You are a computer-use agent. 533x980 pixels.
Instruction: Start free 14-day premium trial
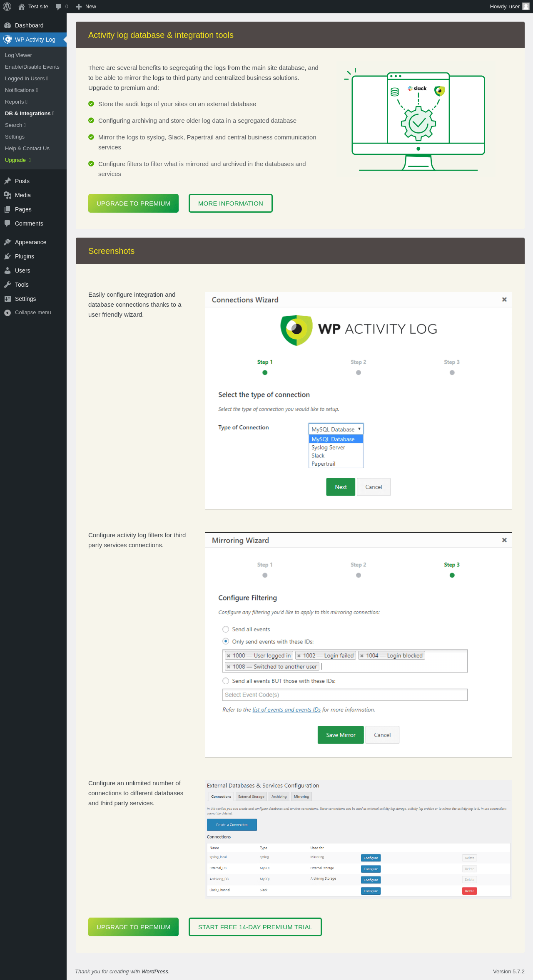pyautogui.click(x=255, y=927)
